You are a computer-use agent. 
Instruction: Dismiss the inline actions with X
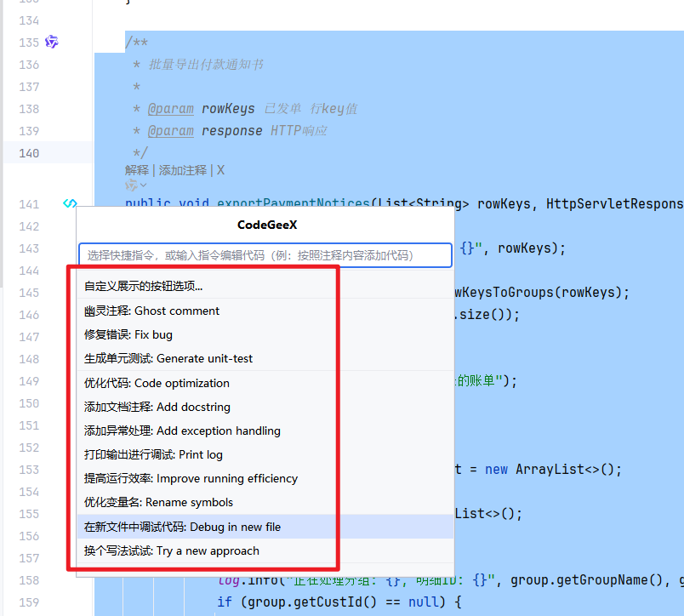(220, 170)
